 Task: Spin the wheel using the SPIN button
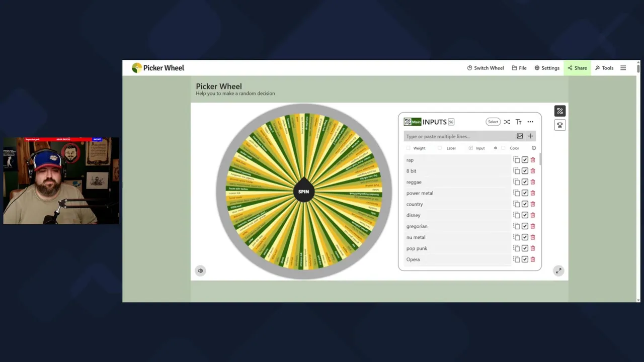tap(303, 192)
